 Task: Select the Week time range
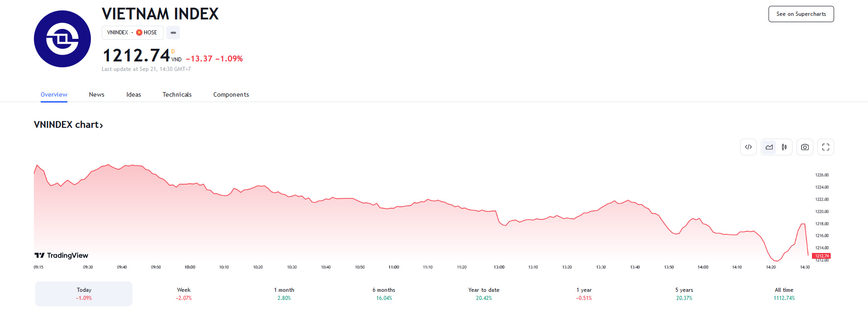(x=184, y=294)
